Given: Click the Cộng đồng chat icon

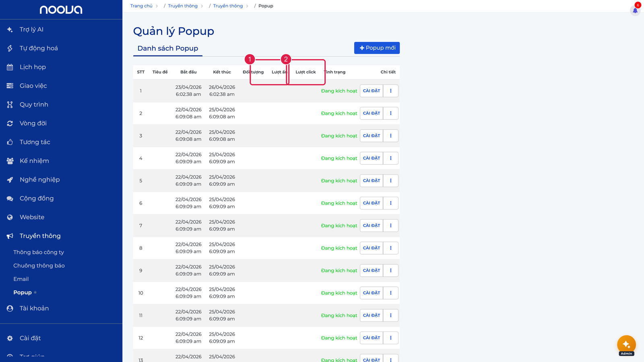Looking at the screenshot, I should (x=10, y=198).
